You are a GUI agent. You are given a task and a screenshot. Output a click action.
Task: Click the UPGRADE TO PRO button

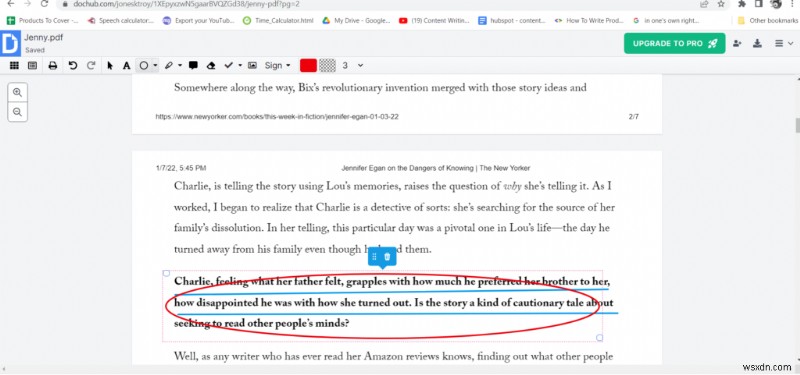click(674, 43)
